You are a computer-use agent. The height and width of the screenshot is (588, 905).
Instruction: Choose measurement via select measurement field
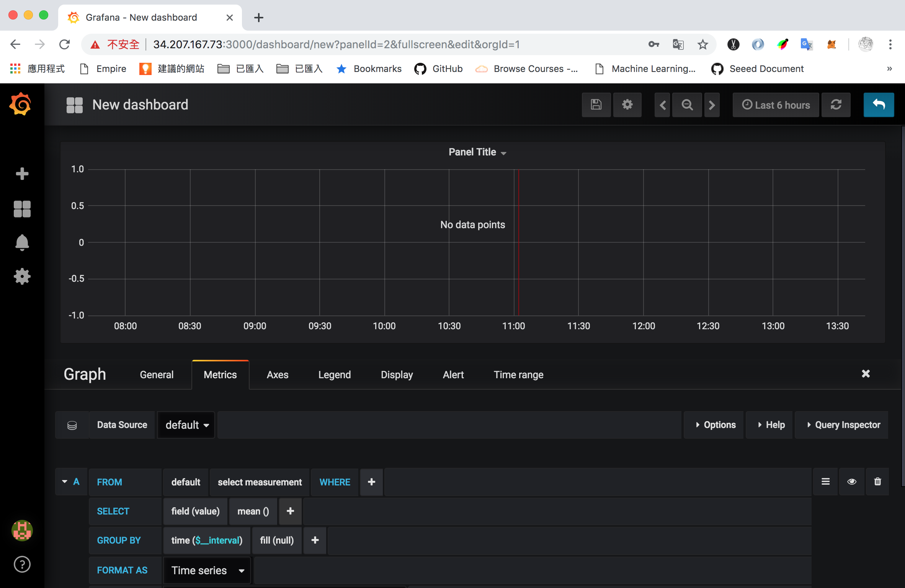(x=260, y=482)
